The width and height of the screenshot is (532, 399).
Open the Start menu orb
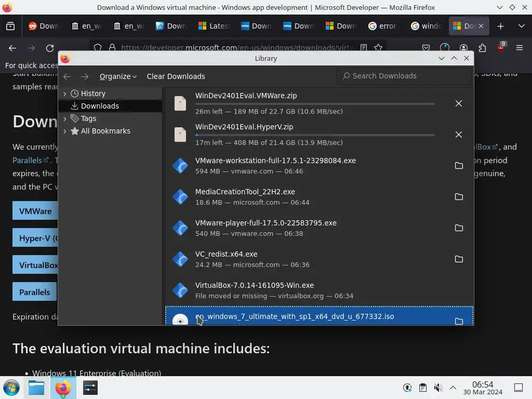tap(11, 388)
